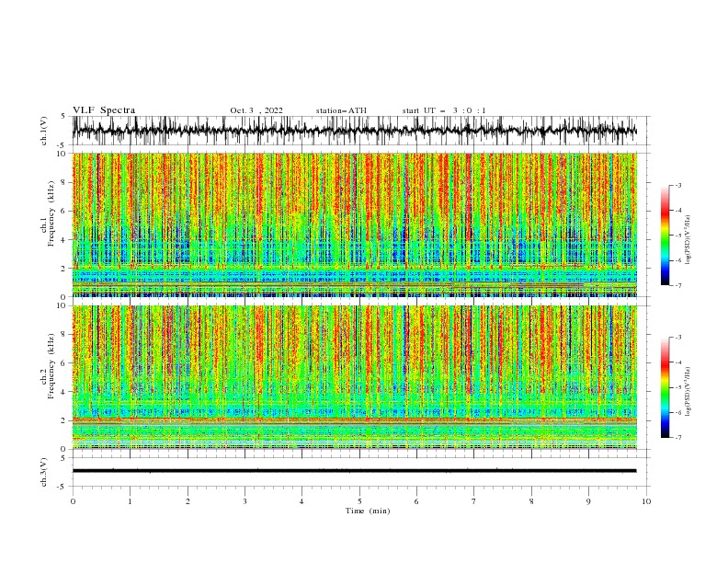This screenshot has width=728, height=563.
Task: Select the date text "Oct. 3 , 2022"
Action: pyautogui.click(x=256, y=110)
